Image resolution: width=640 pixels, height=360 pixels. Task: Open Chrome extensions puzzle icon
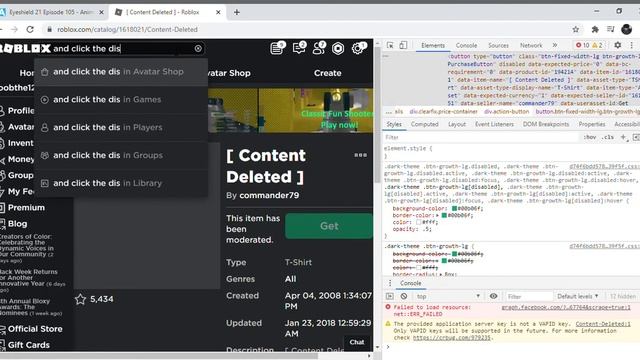click(595, 29)
